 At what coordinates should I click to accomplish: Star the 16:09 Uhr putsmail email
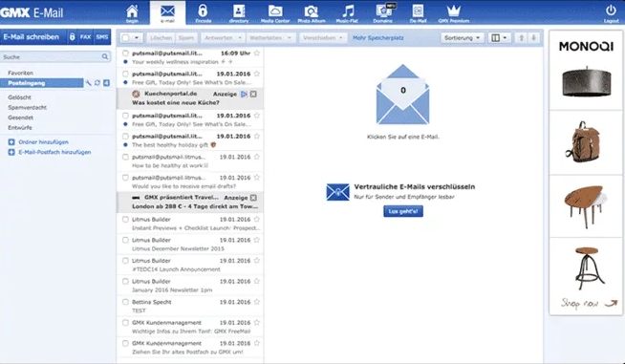click(x=257, y=53)
